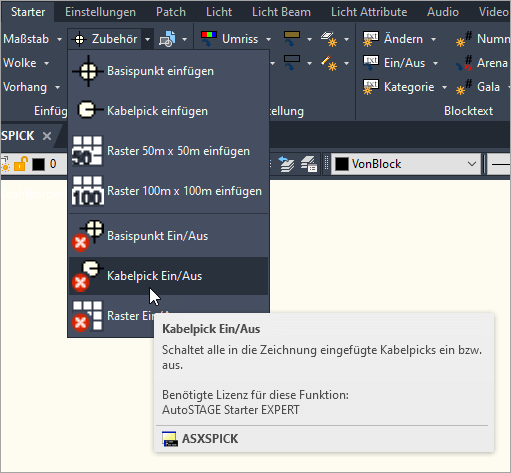Click the Wolke button
The image size is (511, 473).
(20, 63)
